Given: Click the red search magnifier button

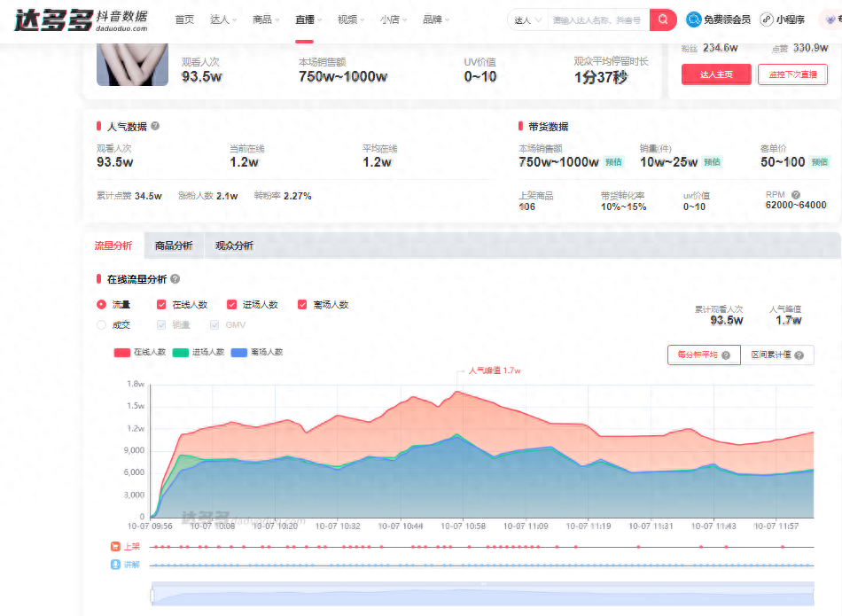Looking at the screenshot, I should coord(662,19).
